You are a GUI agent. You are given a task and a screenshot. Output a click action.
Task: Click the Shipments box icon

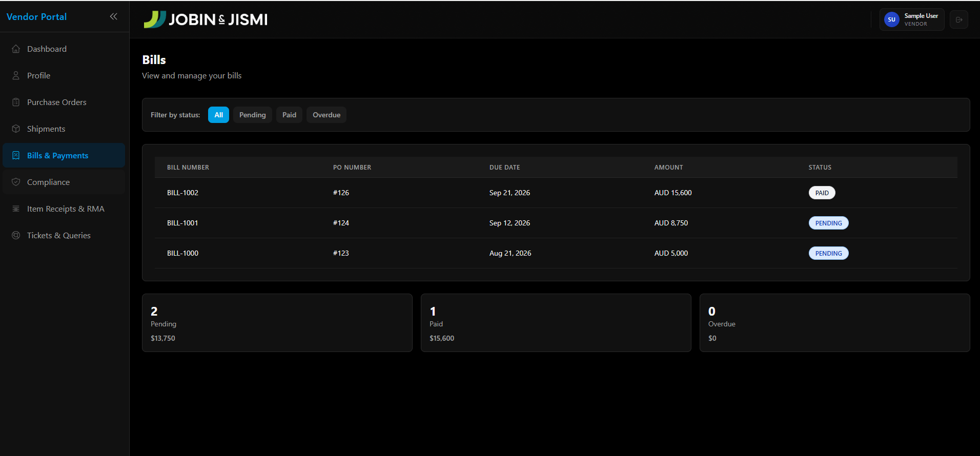pyautogui.click(x=16, y=129)
